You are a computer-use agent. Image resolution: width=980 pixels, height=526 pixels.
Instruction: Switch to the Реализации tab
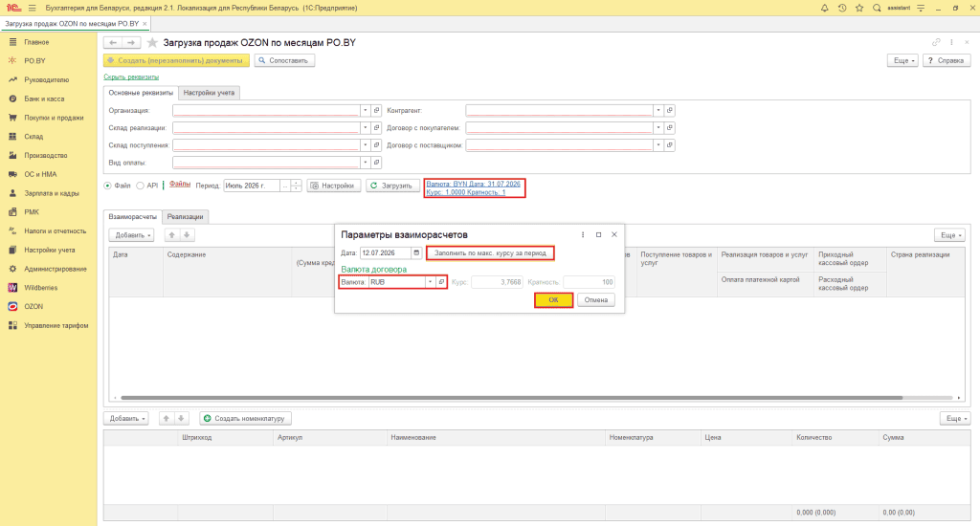tap(185, 216)
